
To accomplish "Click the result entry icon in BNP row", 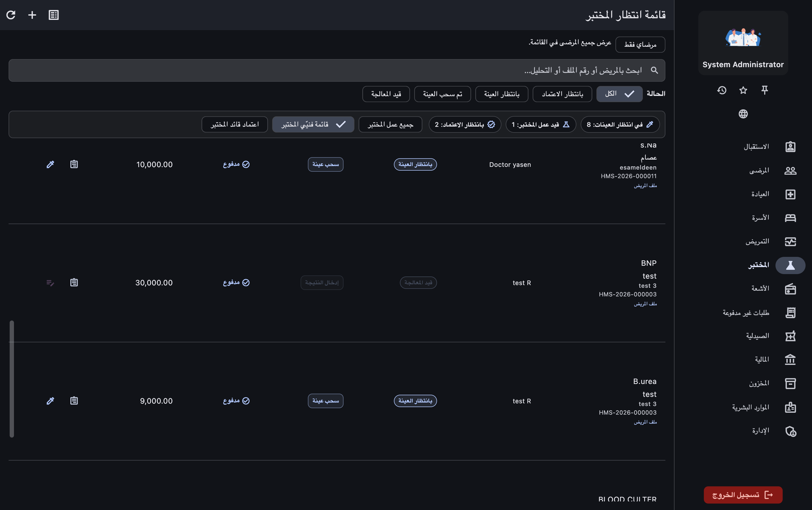I will [x=50, y=283].
